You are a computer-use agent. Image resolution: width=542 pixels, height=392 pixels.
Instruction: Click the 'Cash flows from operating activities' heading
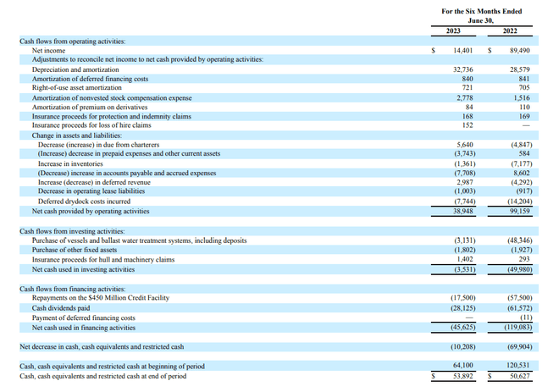72,41
